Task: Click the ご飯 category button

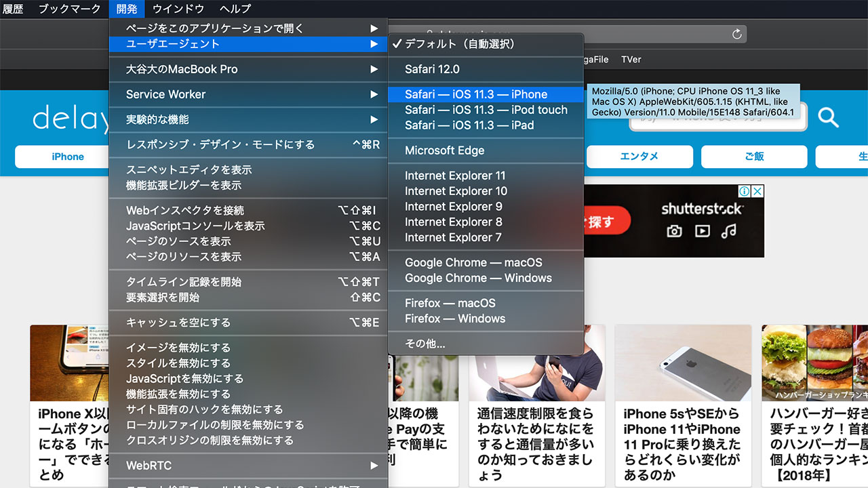Action: (754, 157)
